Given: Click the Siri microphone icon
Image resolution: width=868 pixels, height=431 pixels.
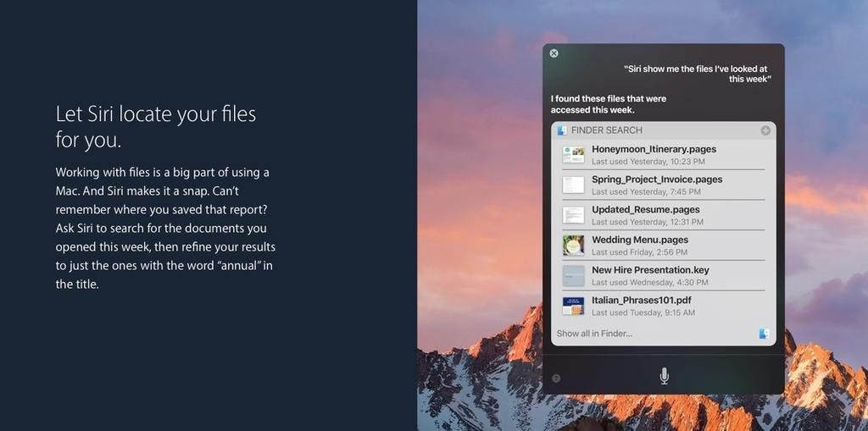Looking at the screenshot, I should coord(664,376).
